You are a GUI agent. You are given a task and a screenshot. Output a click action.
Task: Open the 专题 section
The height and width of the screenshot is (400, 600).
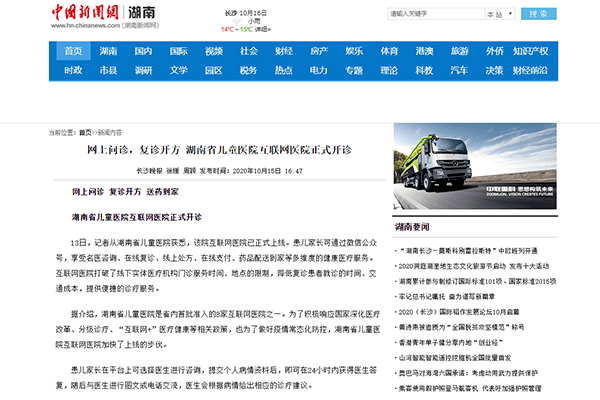[x=354, y=70]
